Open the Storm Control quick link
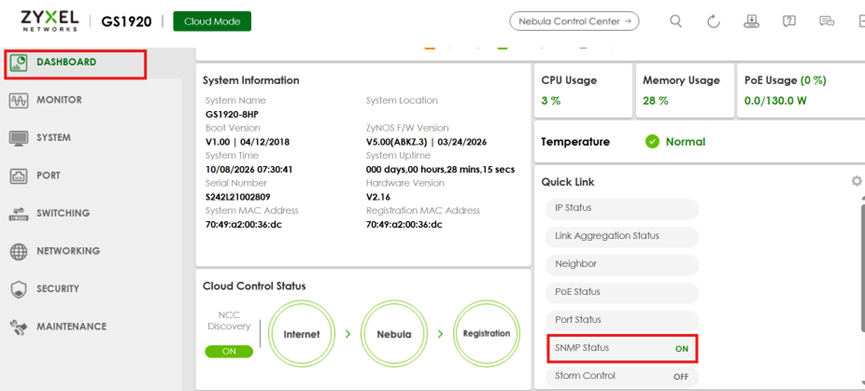 623,377
